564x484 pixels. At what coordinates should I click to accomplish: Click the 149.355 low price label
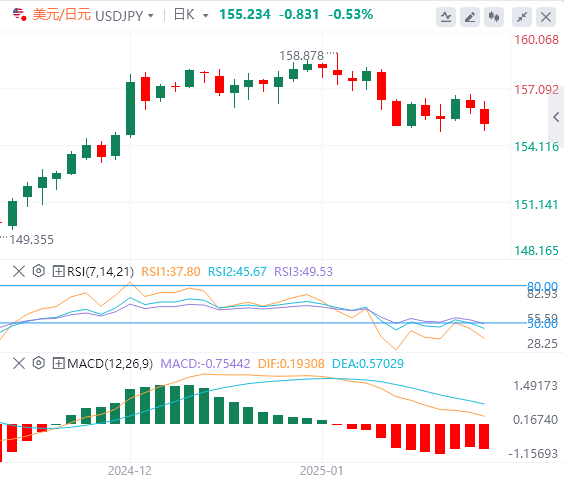pos(31,239)
